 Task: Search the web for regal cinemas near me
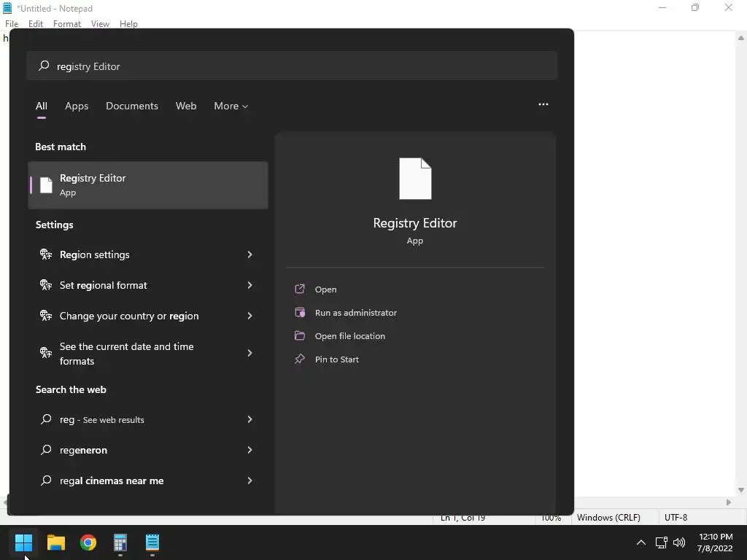coord(148,480)
